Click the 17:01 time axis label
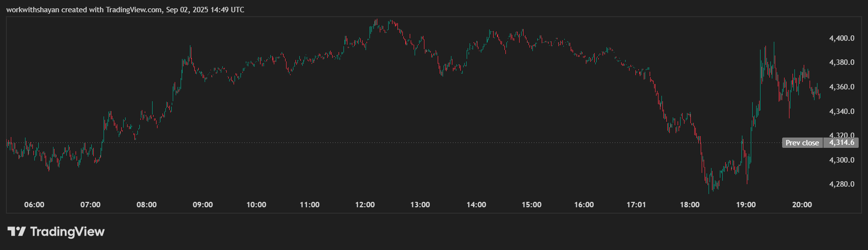 pyautogui.click(x=636, y=205)
